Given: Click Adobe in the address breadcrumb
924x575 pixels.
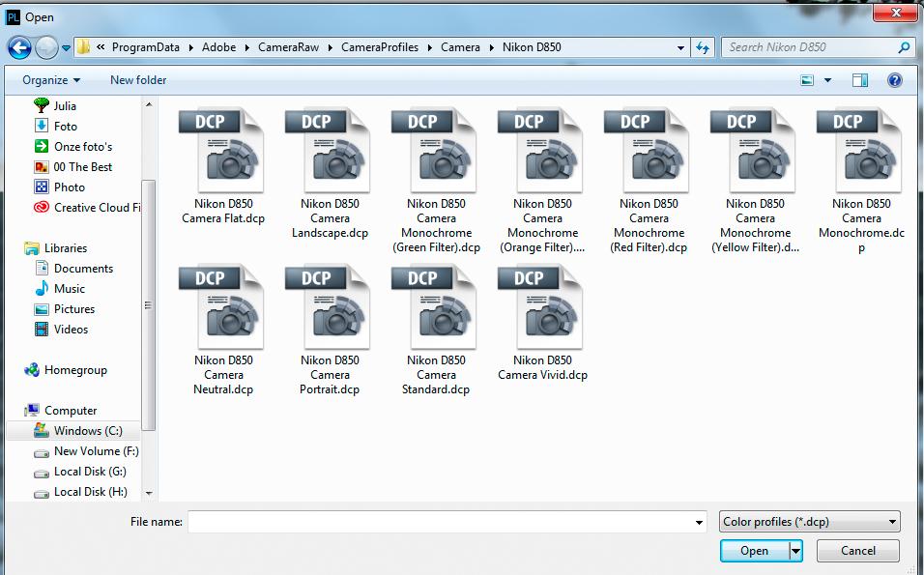Looking at the screenshot, I should (x=218, y=47).
